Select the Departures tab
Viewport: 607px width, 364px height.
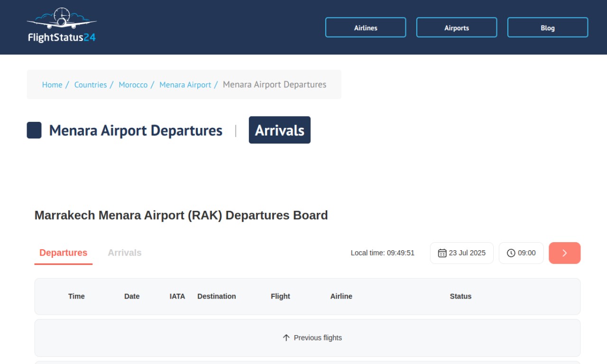(64, 253)
